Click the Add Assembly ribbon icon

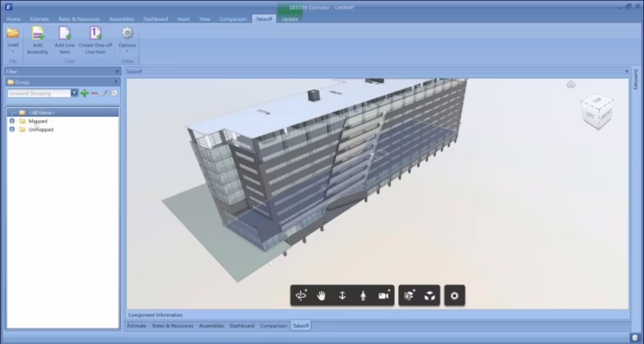click(38, 40)
